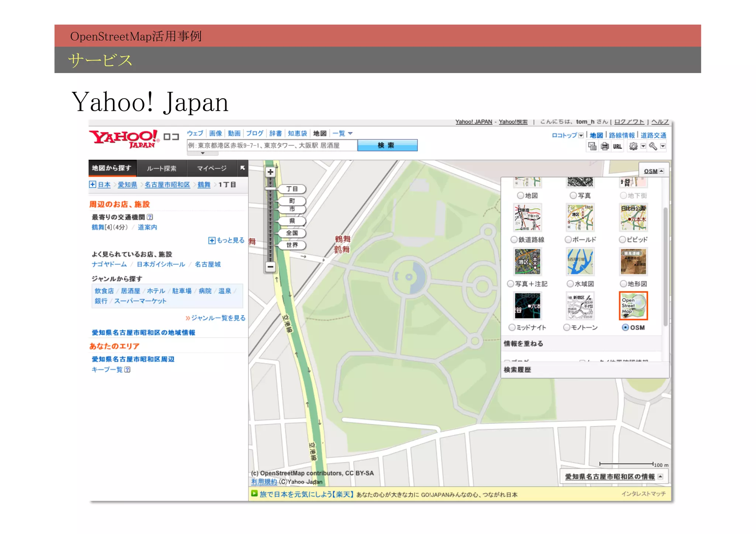Click the 検索 search button
756x534 pixels.
[x=387, y=145]
